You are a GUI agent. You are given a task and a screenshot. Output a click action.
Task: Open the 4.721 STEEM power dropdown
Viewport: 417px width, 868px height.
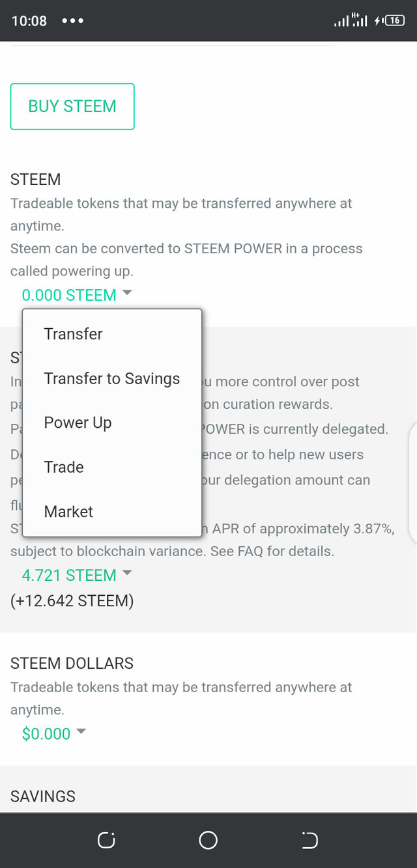(127, 574)
